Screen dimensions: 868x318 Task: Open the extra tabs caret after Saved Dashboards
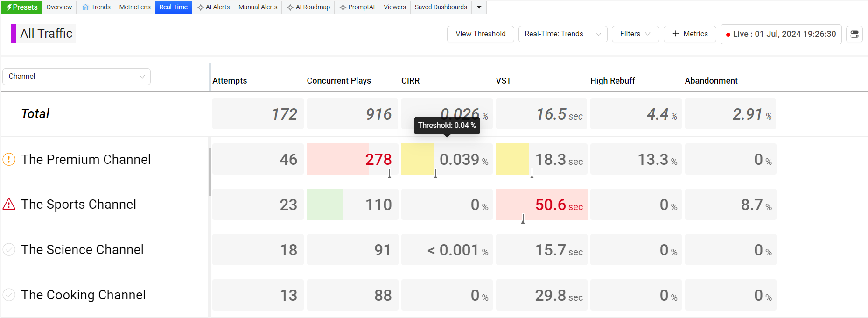[479, 7]
